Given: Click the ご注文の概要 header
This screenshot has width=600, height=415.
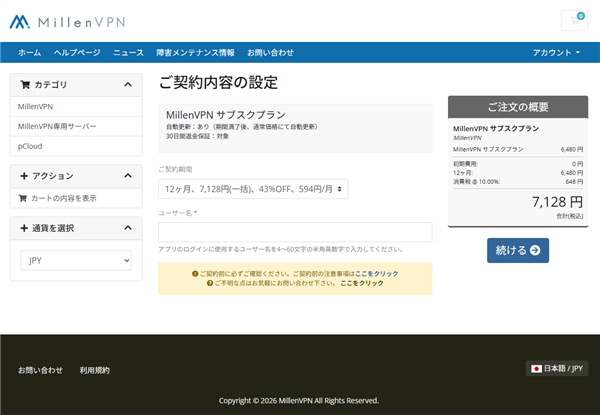Looking at the screenshot, I should pyautogui.click(x=518, y=107).
